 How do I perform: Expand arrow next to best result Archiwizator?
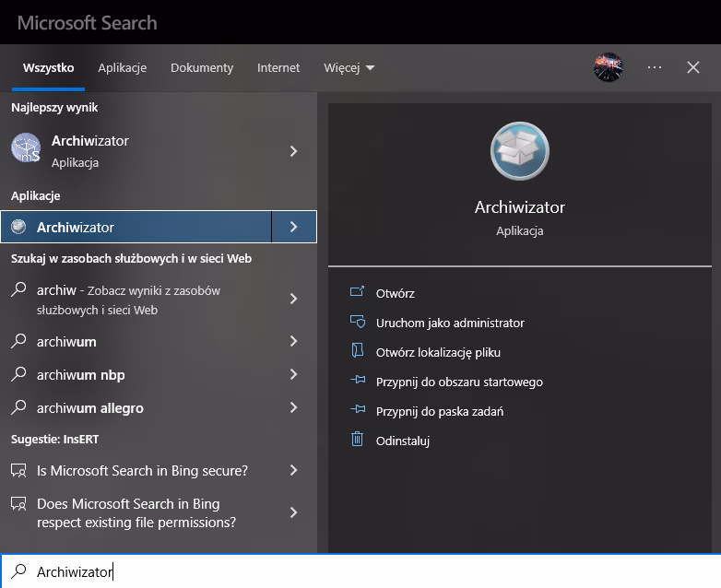point(294,151)
